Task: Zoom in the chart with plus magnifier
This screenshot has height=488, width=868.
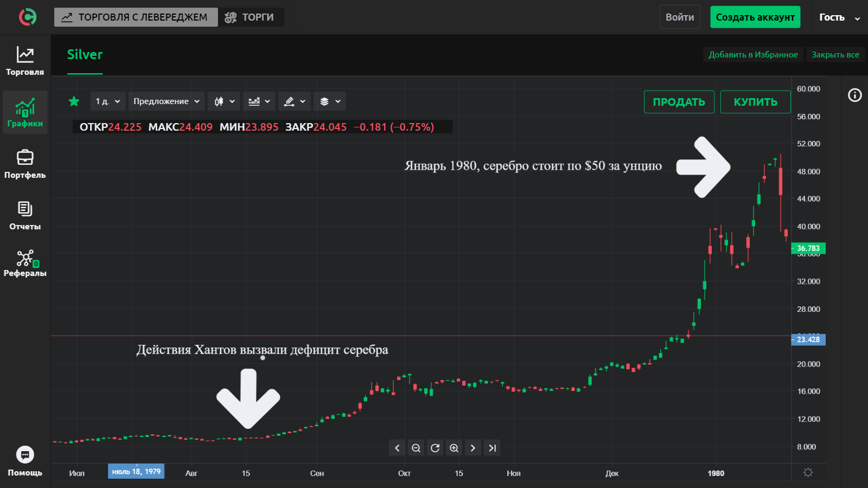Action: (x=454, y=448)
